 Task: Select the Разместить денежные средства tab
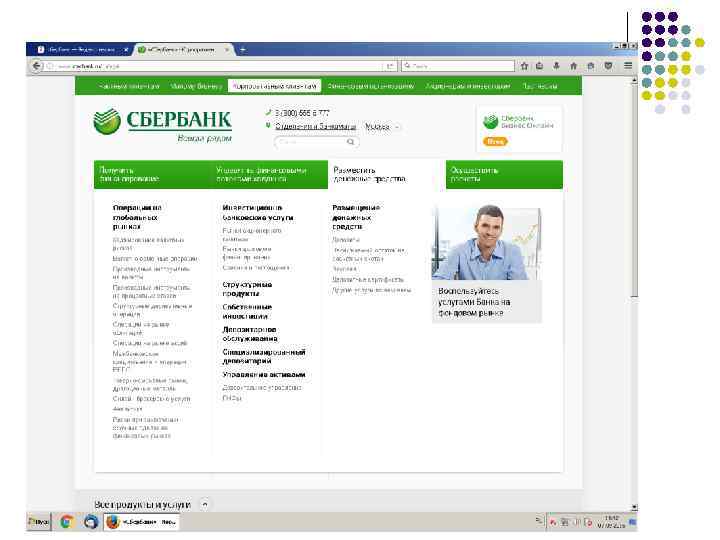[387, 174]
